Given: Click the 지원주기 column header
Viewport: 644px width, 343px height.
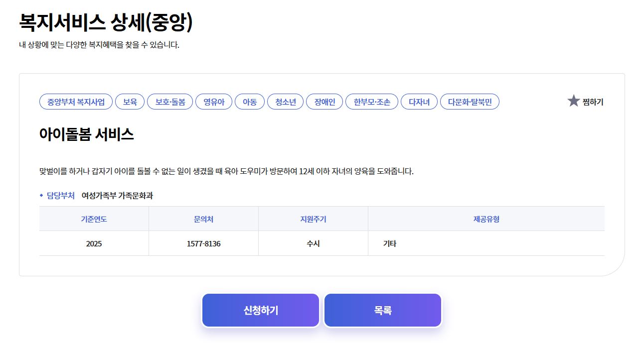Looking at the screenshot, I should pos(313,218).
